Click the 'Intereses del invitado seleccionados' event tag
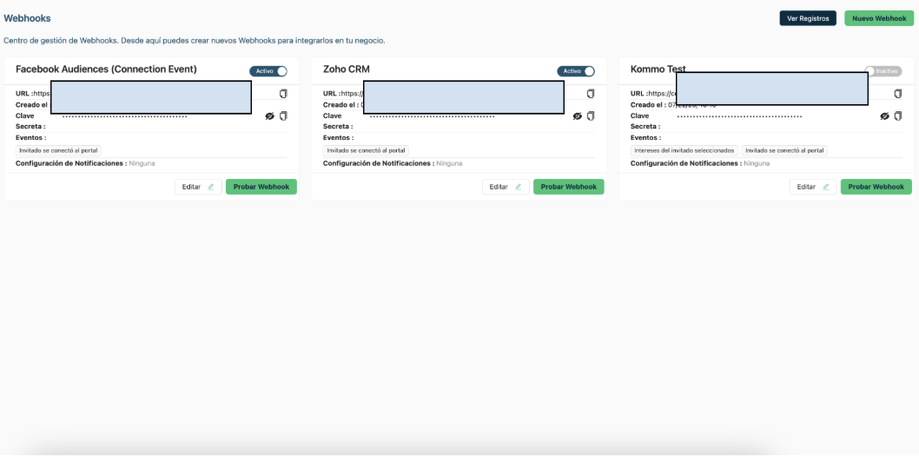Image resolution: width=919 pixels, height=457 pixels. pyautogui.click(x=684, y=151)
